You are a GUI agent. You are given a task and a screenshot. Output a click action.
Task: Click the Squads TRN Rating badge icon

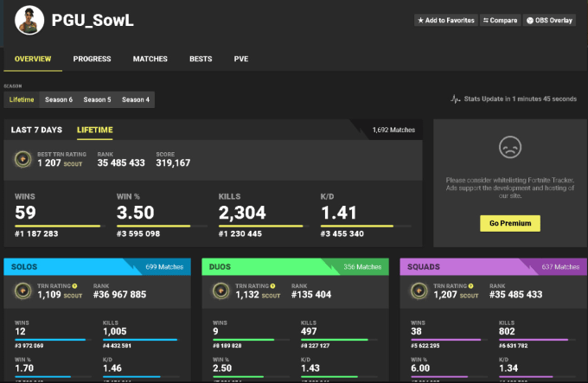pos(419,291)
